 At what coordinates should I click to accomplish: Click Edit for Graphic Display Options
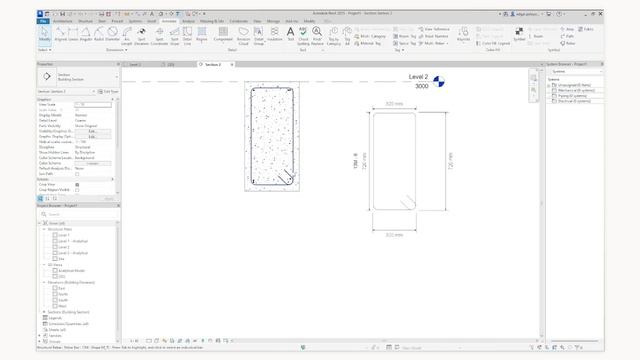pyautogui.click(x=93, y=137)
